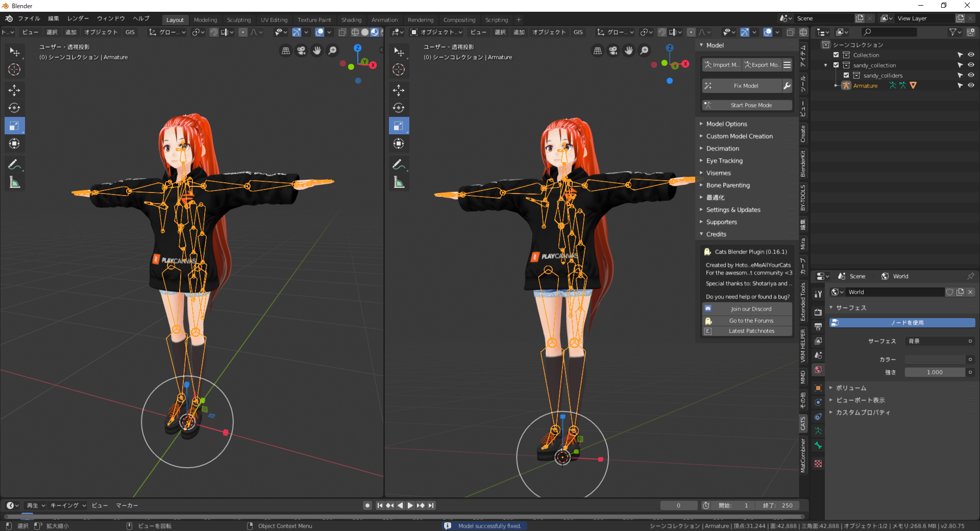Uncheck the sandy_colliders checkbox
The image size is (980, 531).
click(x=846, y=76)
